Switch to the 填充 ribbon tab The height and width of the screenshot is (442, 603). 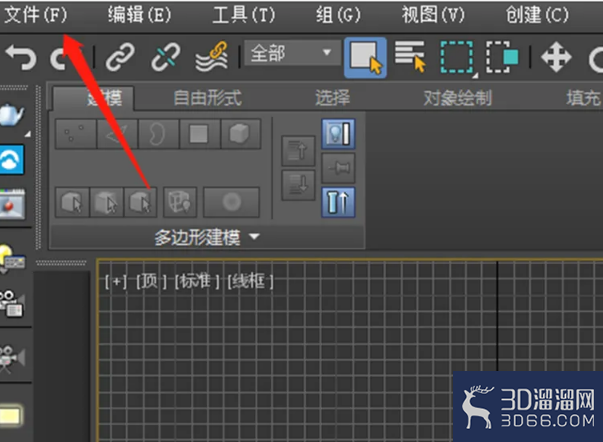(584, 98)
